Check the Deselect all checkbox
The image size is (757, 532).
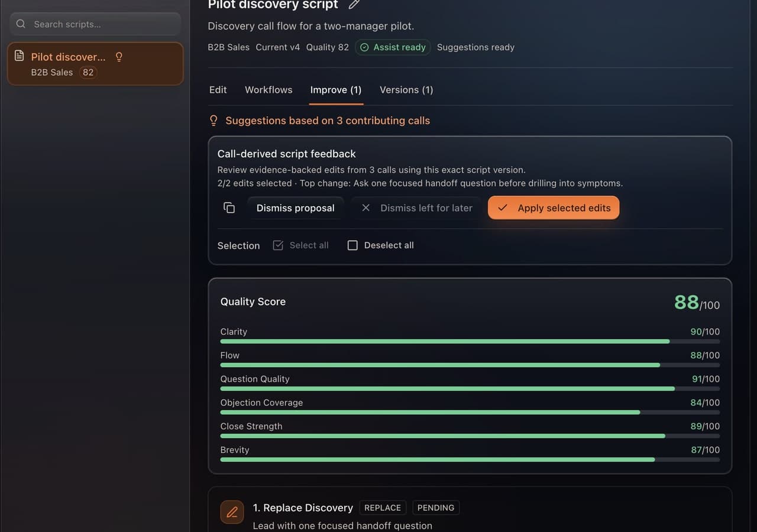click(x=352, y=245)
